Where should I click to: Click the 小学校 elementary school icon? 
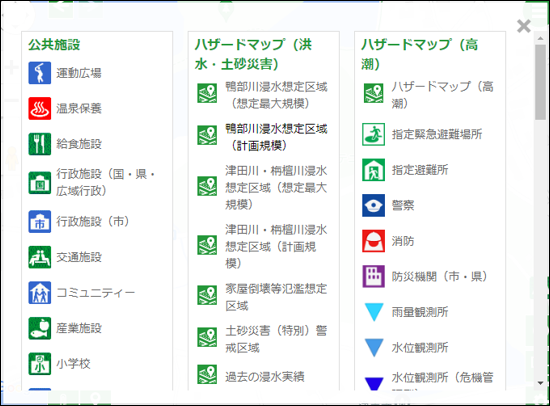click(40, 364)
